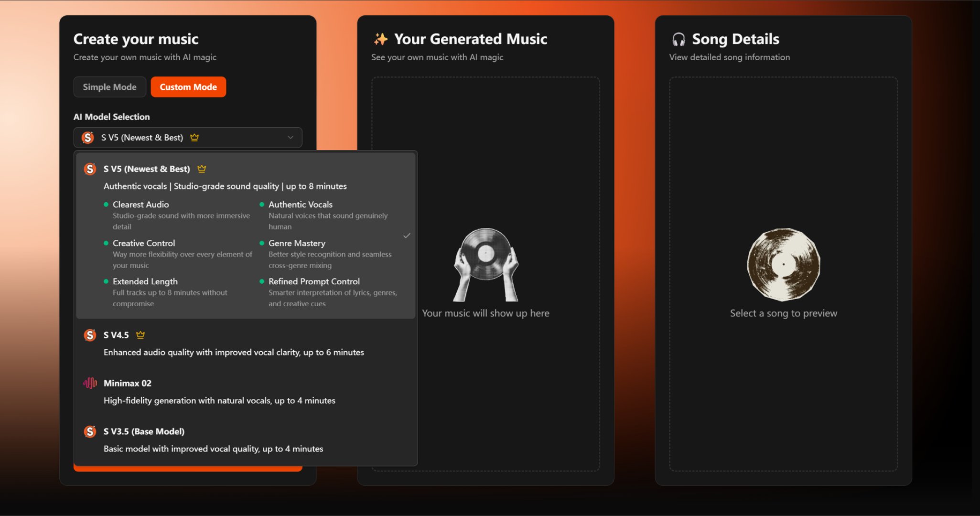Viewport: 980px width, 516px height.
Task: Click the headphones icon beside Song Details
Action: click(678, 39)
